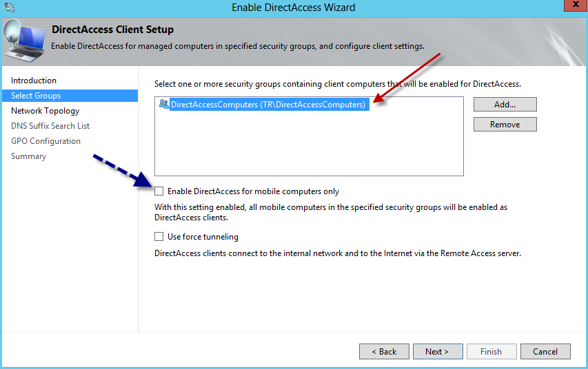Open the Network Topology step
The height and width of the screenshot is (369, 588).
pyautogui.click(x=45, y=111)
